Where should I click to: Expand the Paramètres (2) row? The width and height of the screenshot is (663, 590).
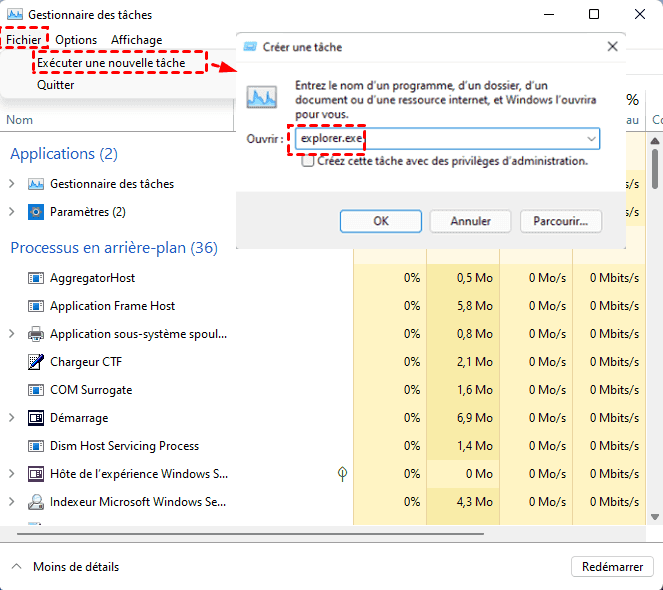coord(12,212)
